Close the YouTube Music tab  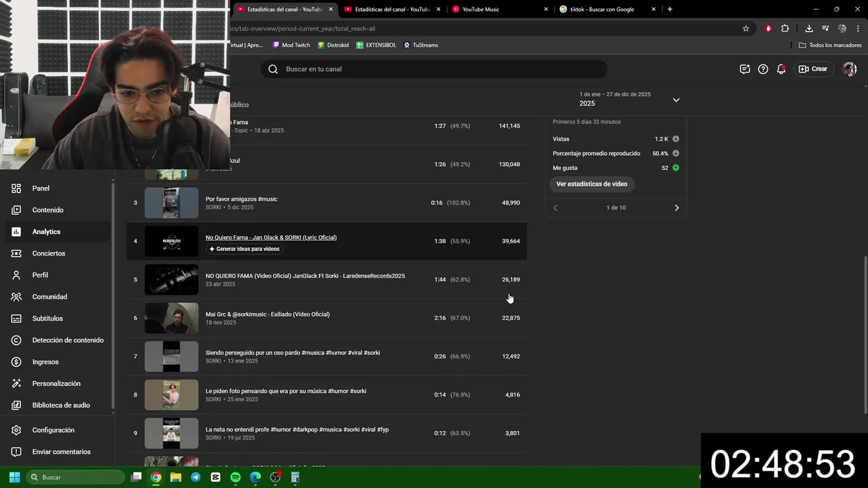pos(546,9)
